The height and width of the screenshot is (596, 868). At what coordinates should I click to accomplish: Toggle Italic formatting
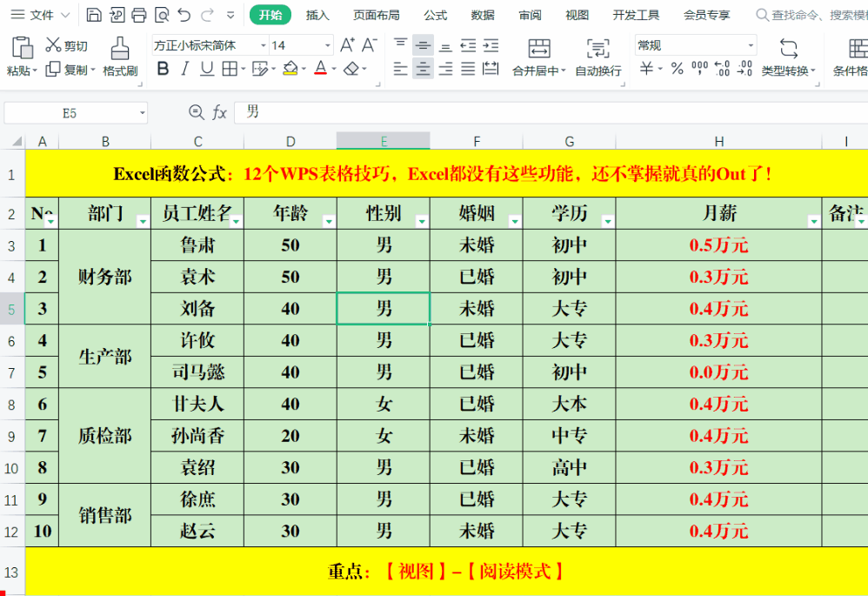[x=184, y=69]
